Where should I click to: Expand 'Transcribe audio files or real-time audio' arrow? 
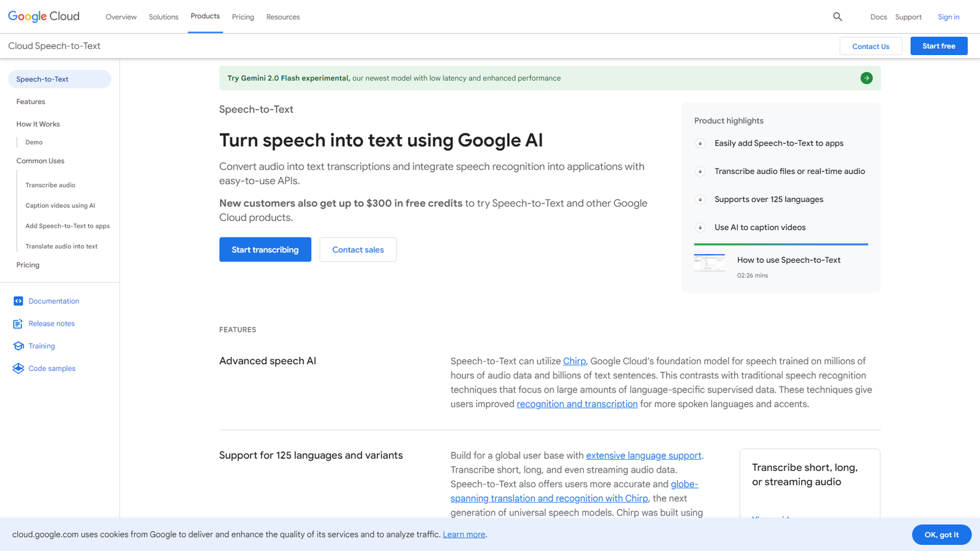point(700,171)
